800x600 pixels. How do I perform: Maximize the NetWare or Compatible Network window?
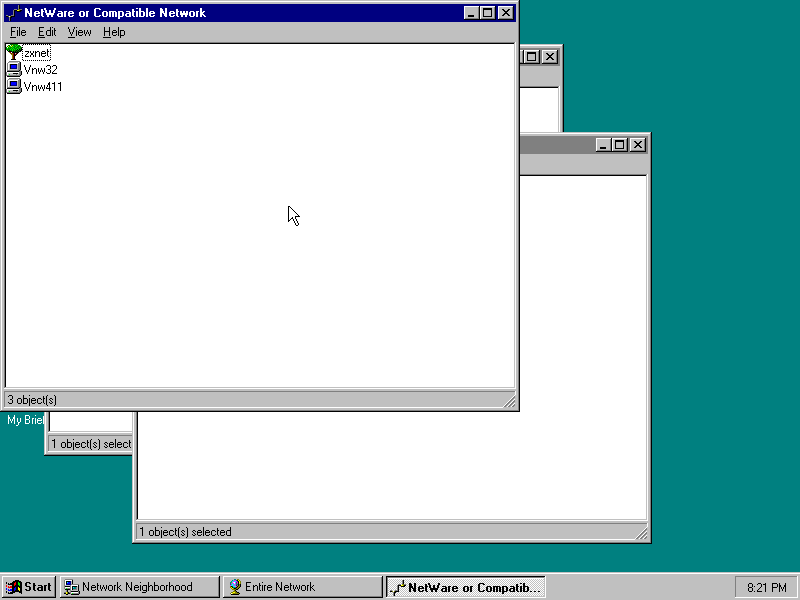click(x=487, y=13)
